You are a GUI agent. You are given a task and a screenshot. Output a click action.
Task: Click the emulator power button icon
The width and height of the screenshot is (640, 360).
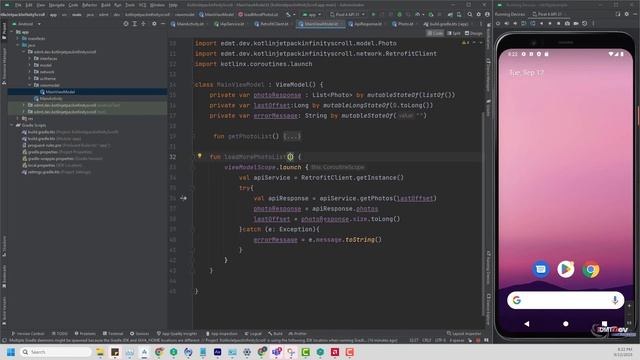pos(498,24)
